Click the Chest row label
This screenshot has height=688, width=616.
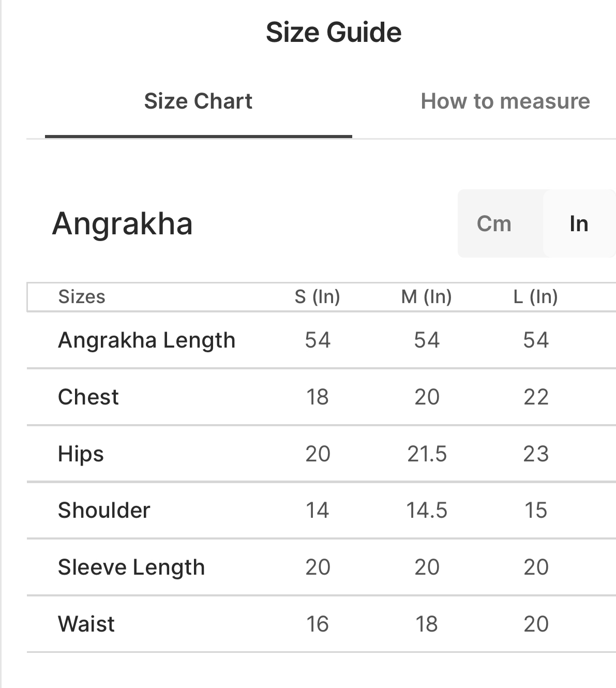[x=88, y=397]
